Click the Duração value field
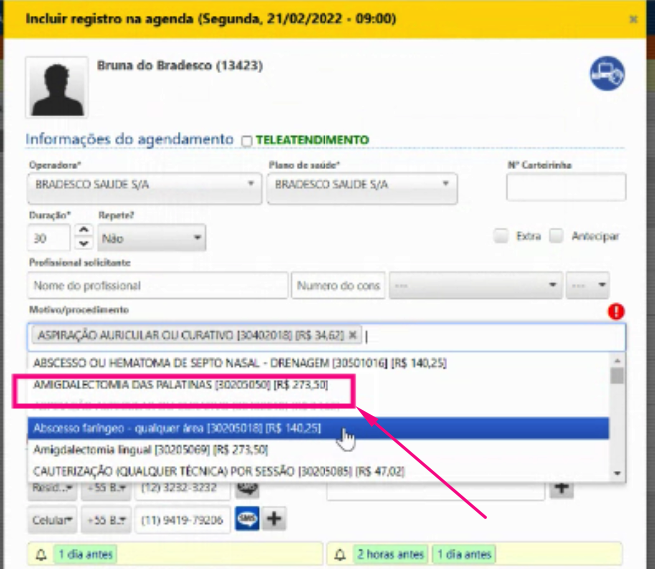 pos(49,238)
